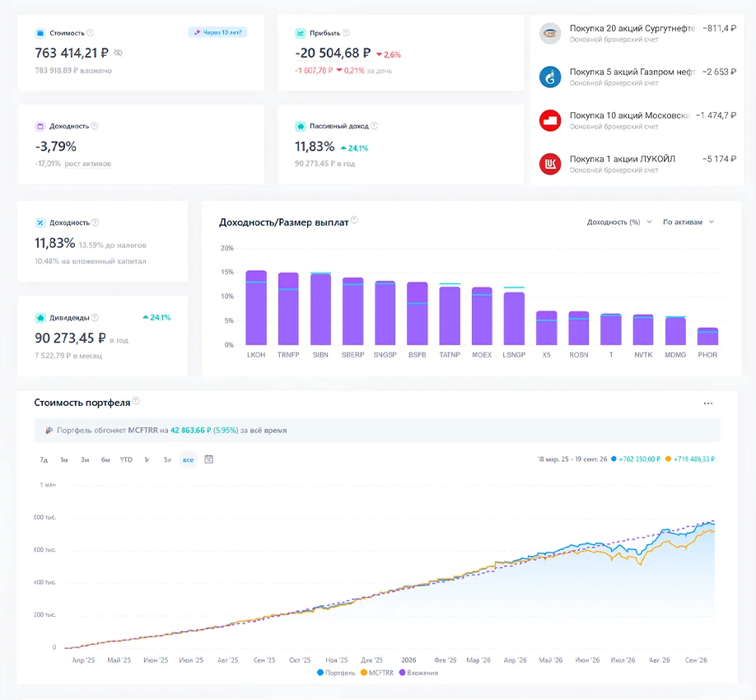756x700 pixels.
Task: Choose the 3м period tab
Action: point(85,460)
